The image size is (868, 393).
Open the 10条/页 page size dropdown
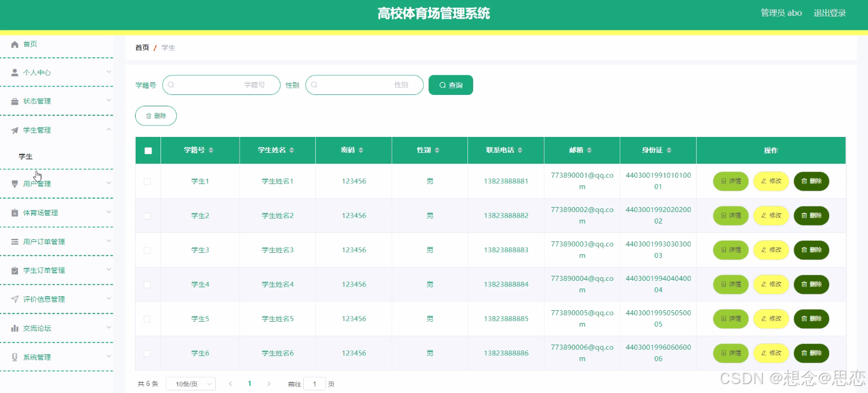coord(190,383)
